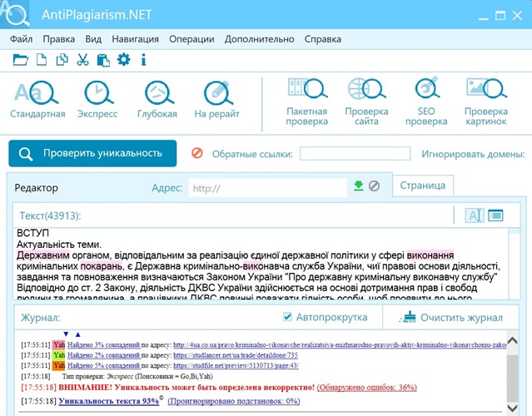Click the Игнорировать домены label
The width and height of the screenshot is (532, 416).
point(473,154)
